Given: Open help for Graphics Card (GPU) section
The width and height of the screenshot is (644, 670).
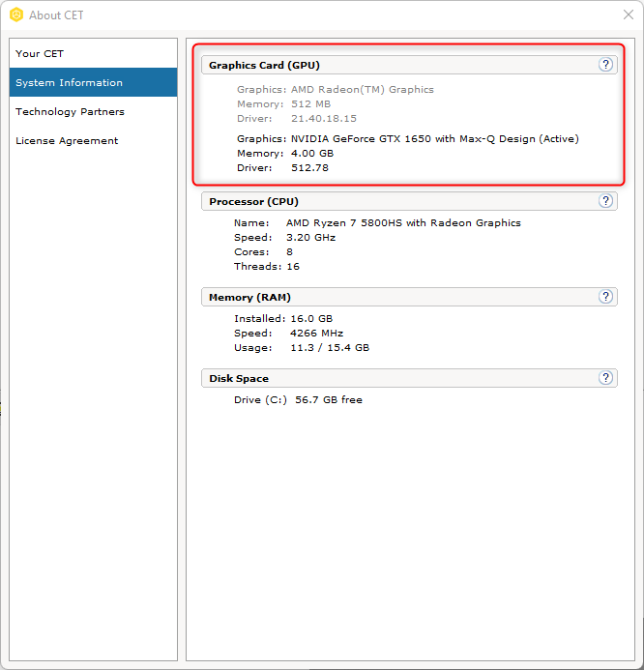Looking at the screenshot, I should 605,65.
